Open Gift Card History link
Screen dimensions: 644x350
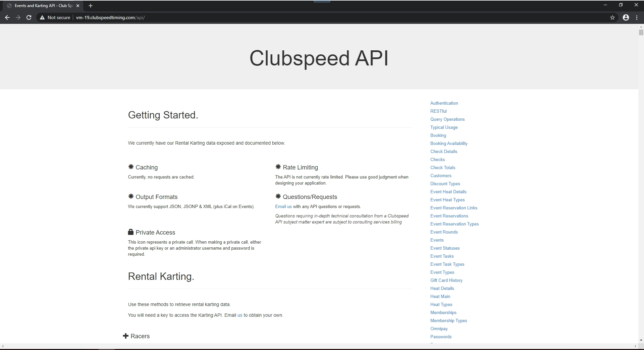(446, 281)
